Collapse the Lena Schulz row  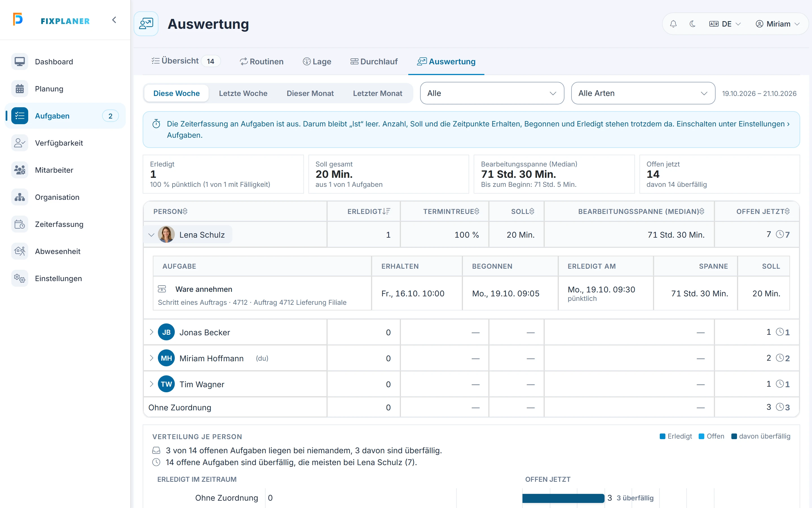[151, 235]
